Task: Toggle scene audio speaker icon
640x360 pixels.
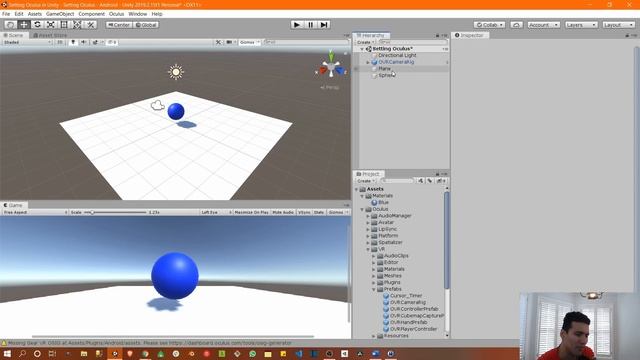Action: pos(84,42)
